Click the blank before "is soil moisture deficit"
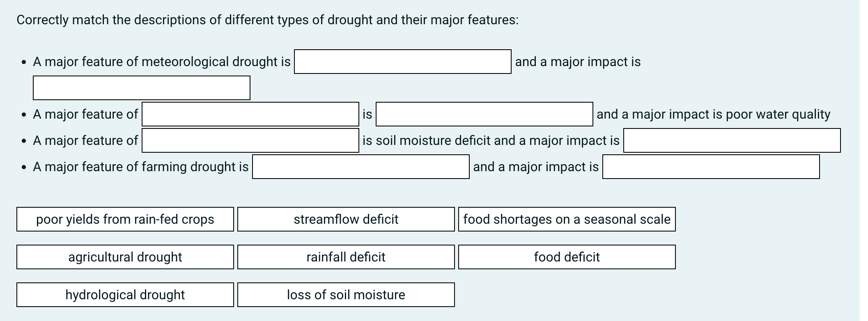868x321 pixels. [x=250, y=140]
